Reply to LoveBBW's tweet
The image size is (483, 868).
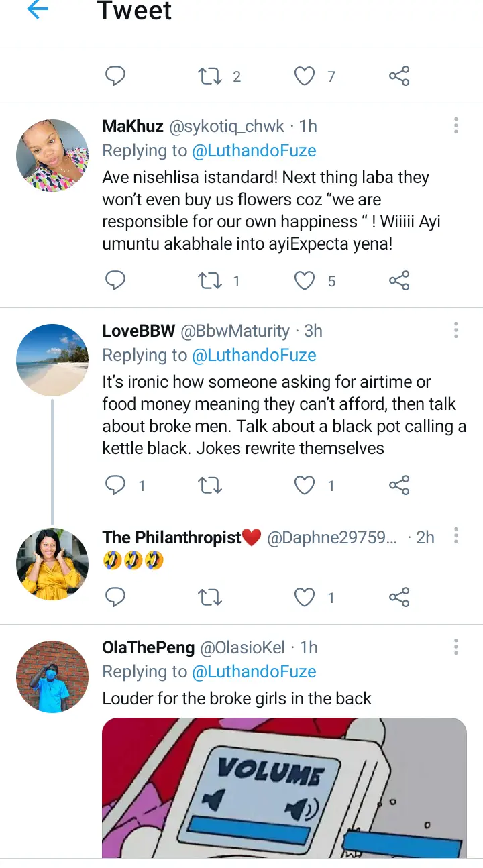coord(115,485)
